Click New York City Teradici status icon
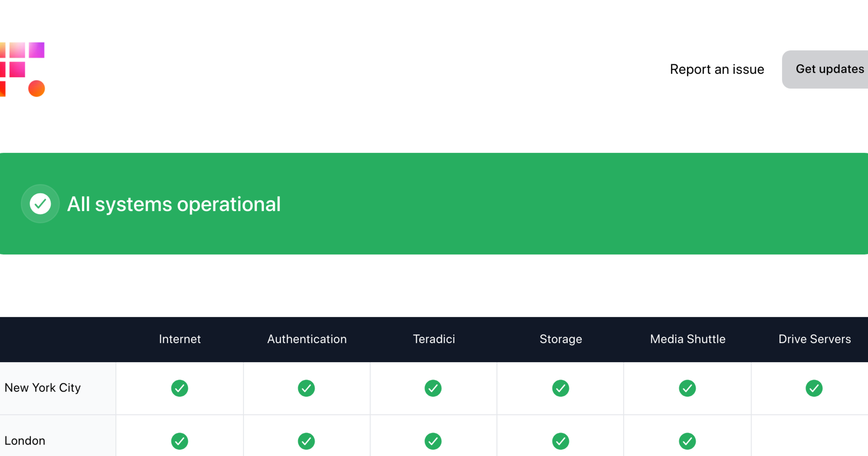Viewport: 868px width, 456px height. point(433,388)
